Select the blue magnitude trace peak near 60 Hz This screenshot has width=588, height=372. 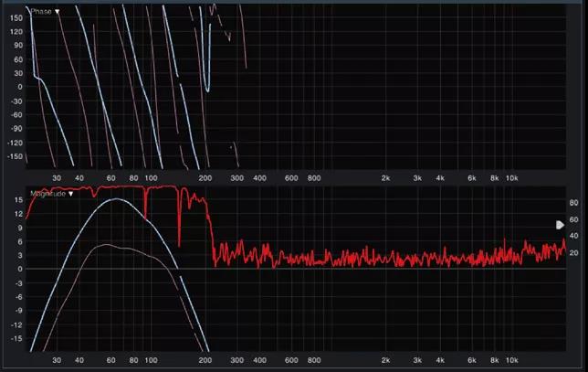tap(114, 198)
